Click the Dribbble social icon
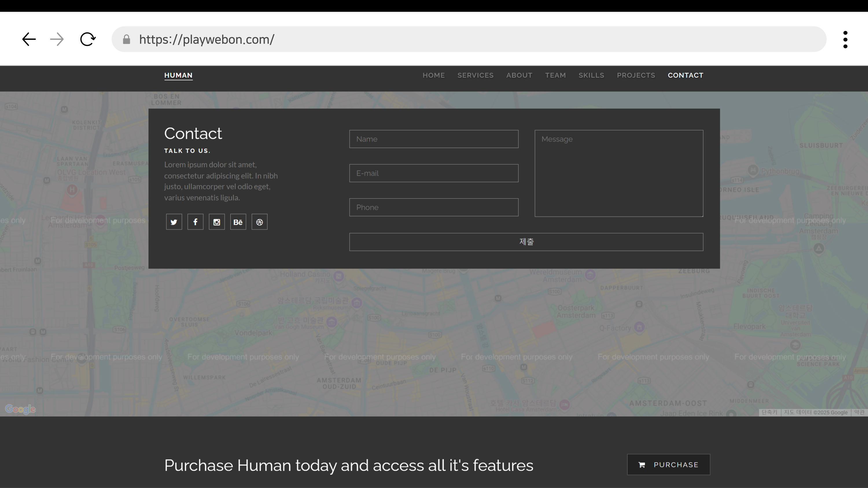 259,222
